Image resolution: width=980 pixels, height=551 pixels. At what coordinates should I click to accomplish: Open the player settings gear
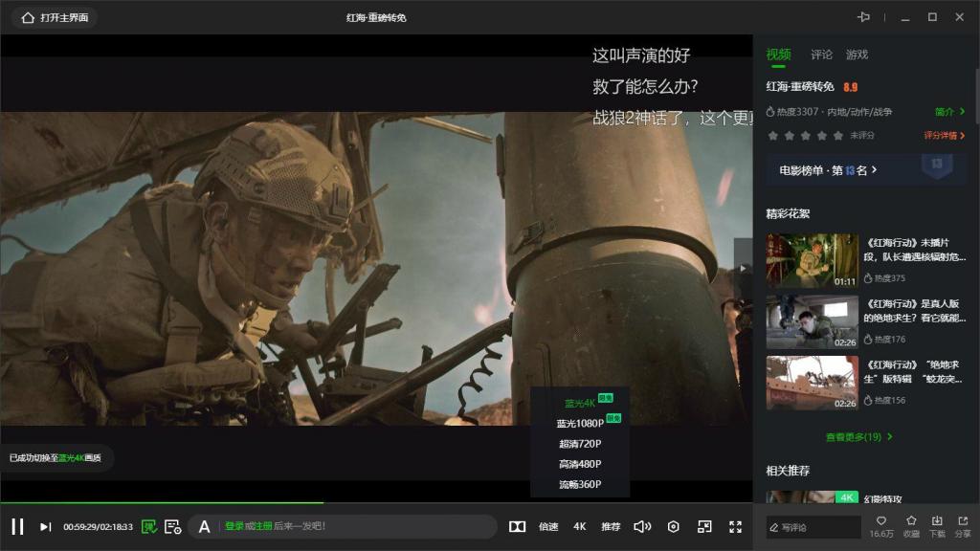673,526
